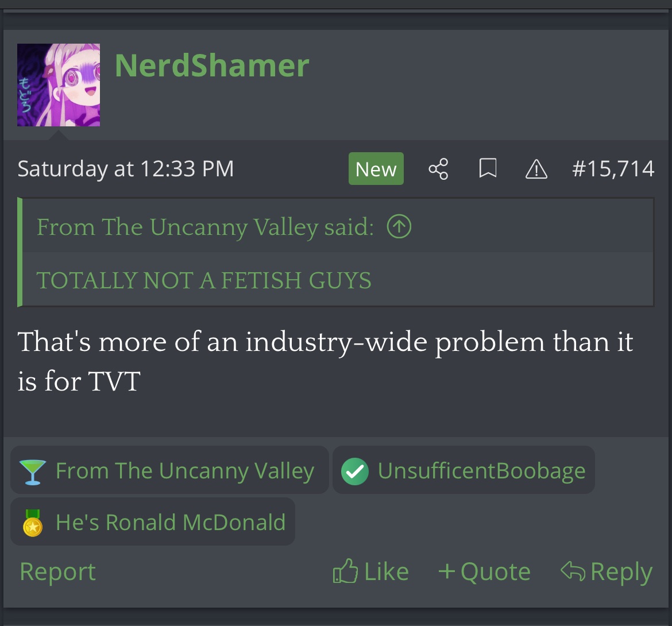
Task: Open UnsufficentBoobage's profile from reactions
Action: (x=481, y=471)
